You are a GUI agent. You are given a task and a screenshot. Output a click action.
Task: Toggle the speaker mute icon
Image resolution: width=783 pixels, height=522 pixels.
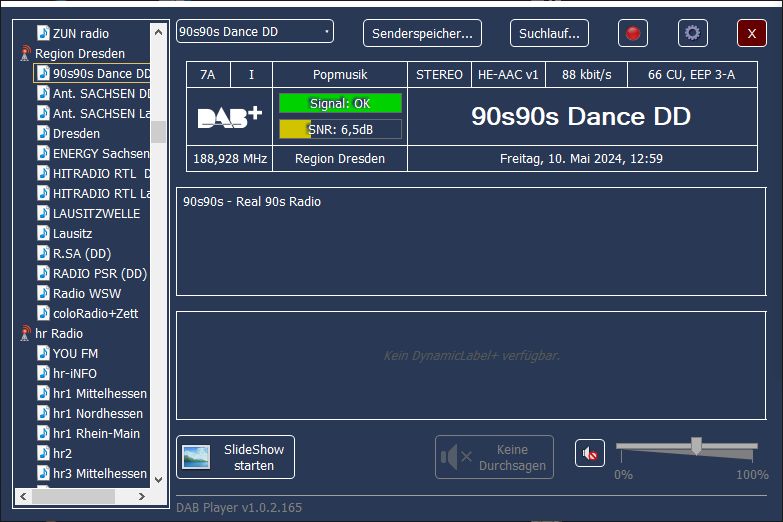pos(590,454)
